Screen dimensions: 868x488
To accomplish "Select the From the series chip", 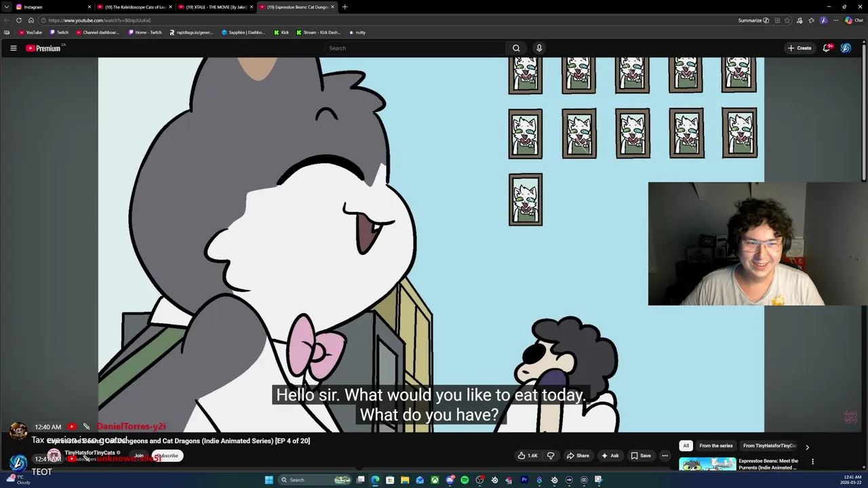I will pos(715,446).
